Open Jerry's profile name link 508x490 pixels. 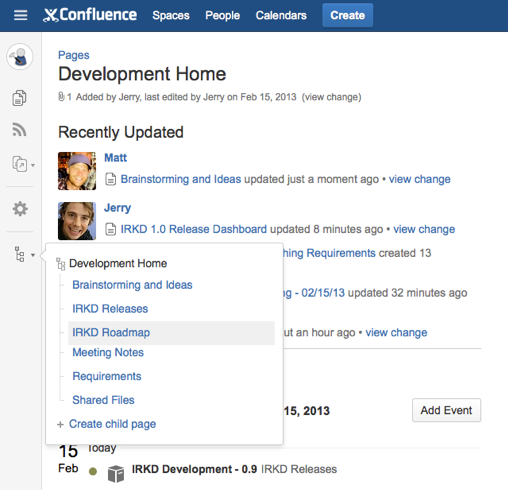(x=117, y=208)
